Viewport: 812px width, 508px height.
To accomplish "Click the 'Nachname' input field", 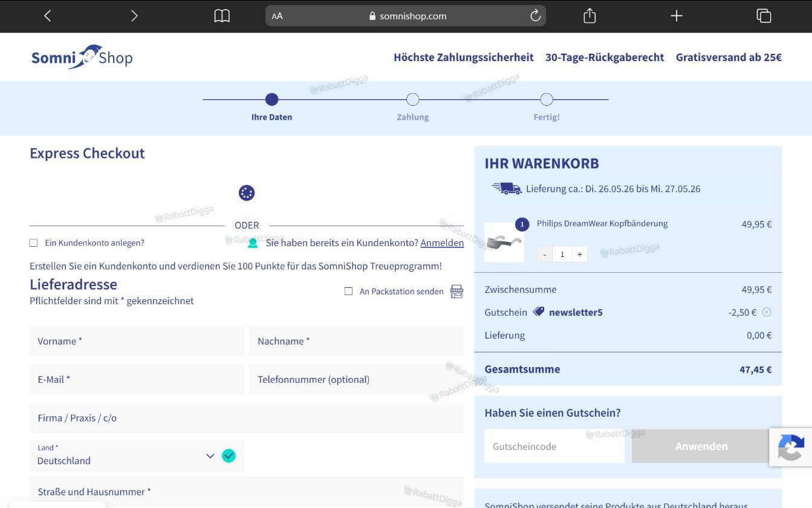I will coord(357,341).
